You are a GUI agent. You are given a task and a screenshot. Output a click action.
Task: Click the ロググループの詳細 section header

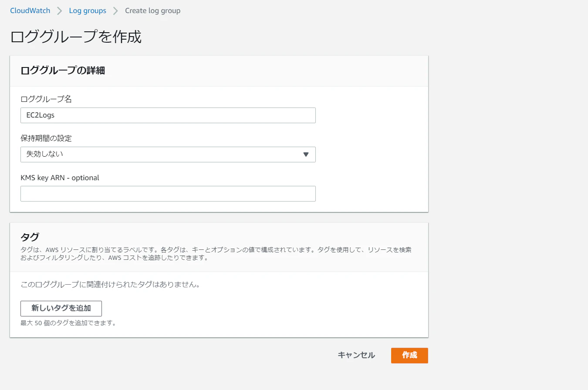tap(63, 71)
